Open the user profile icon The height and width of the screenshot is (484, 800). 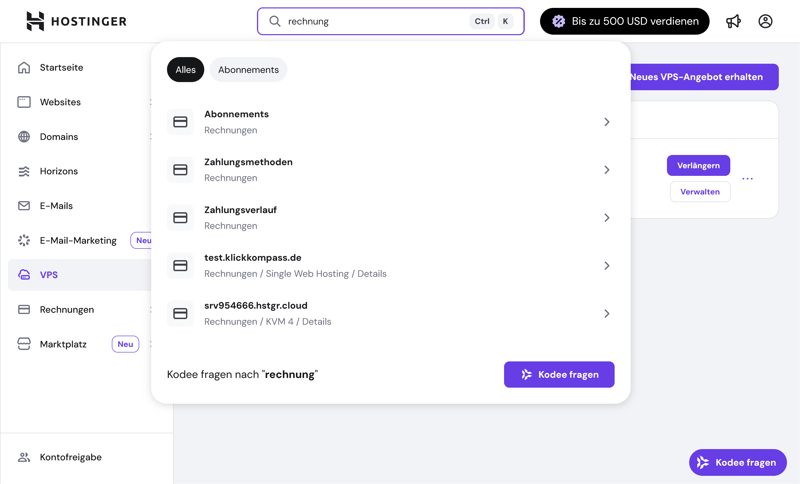coord(765,21)
